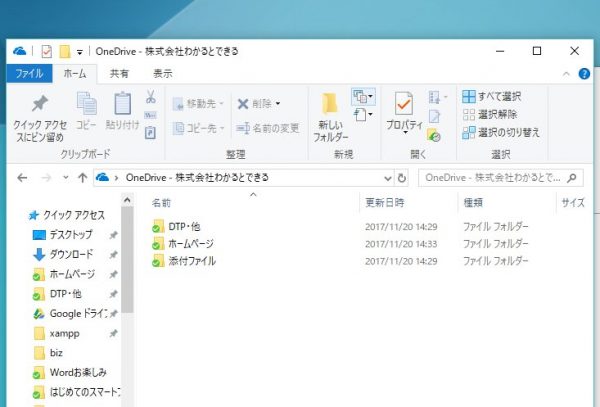
Task: Click 選択解除
Action: [490, 114]
